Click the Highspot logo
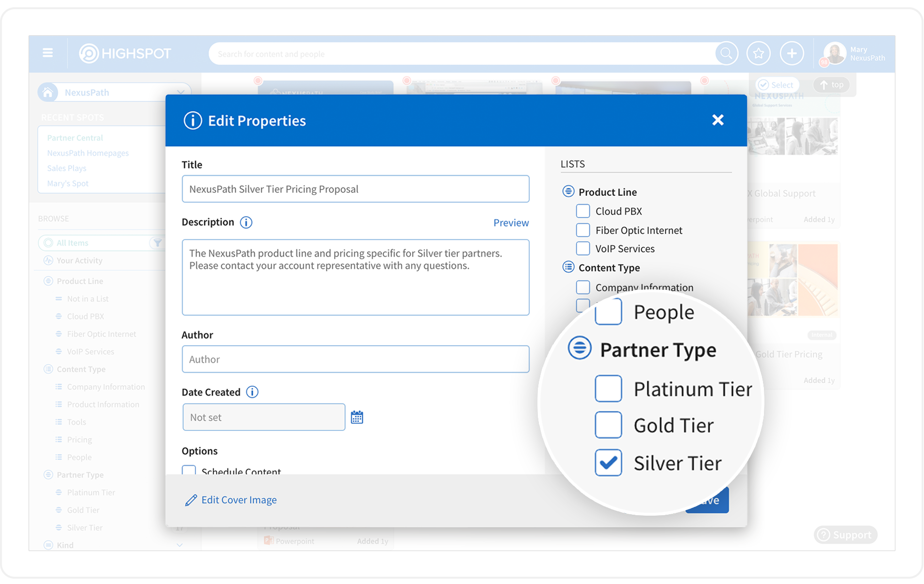The image size is (924, 584). tap(125, 53)
